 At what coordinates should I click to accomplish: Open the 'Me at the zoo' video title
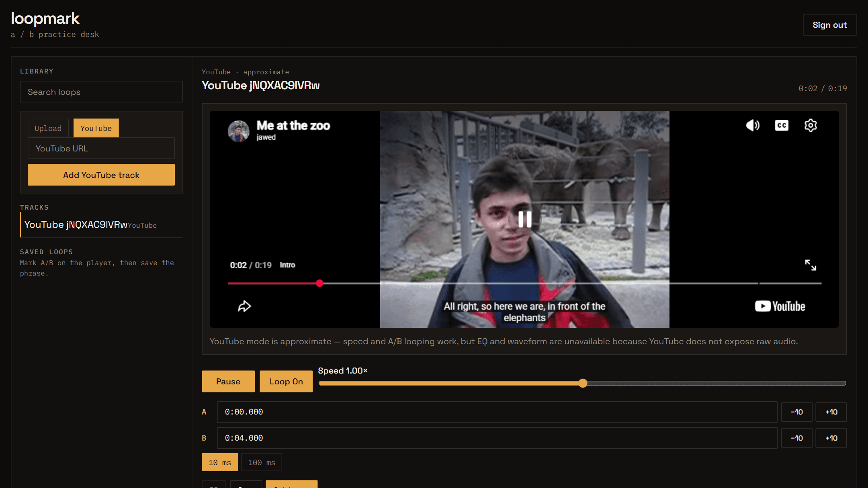coord(293,126)
